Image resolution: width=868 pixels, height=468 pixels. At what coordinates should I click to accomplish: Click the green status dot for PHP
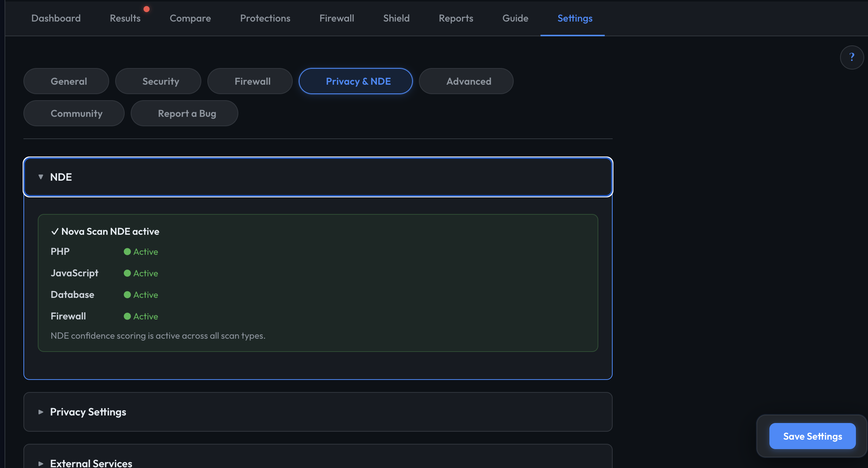[x=127, y=251]
